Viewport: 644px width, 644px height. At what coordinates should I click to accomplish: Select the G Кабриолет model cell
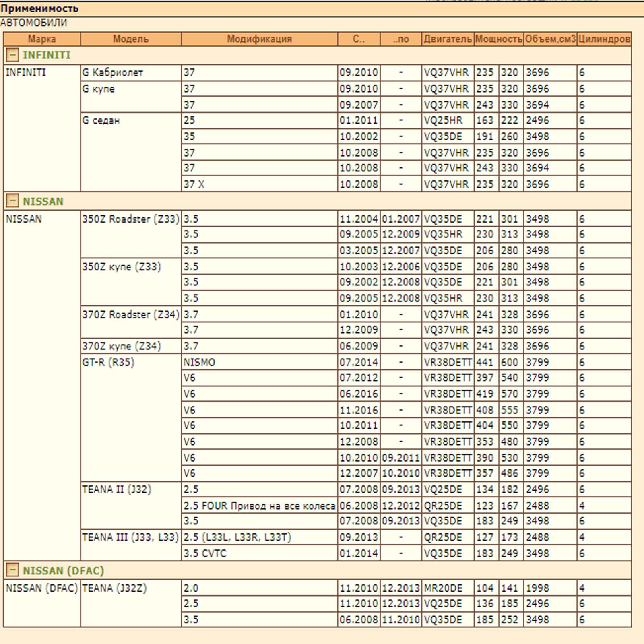click(x=113, y=73)
